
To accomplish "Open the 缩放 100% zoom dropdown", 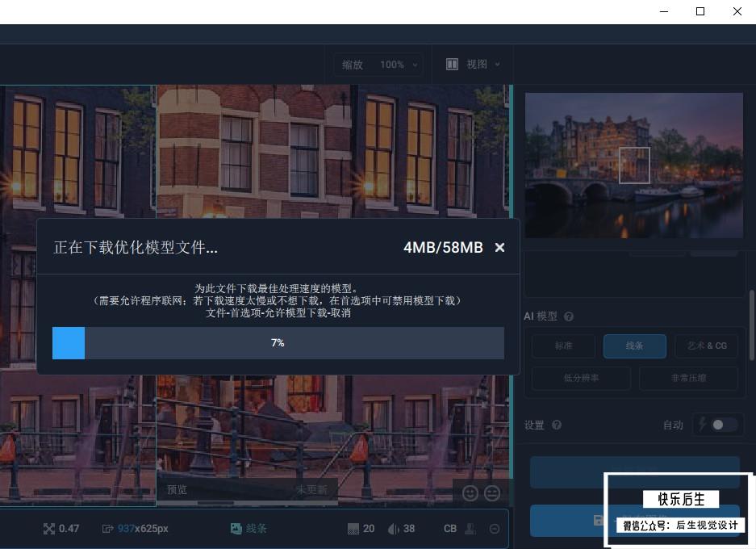I will (x=379, y=64).
